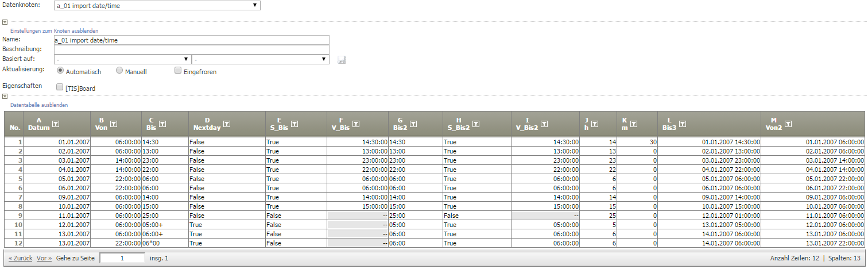The height and width of the screenshot is (269, 868).
Task: Open filter for column A Datum
Action: tap(56, 124)
